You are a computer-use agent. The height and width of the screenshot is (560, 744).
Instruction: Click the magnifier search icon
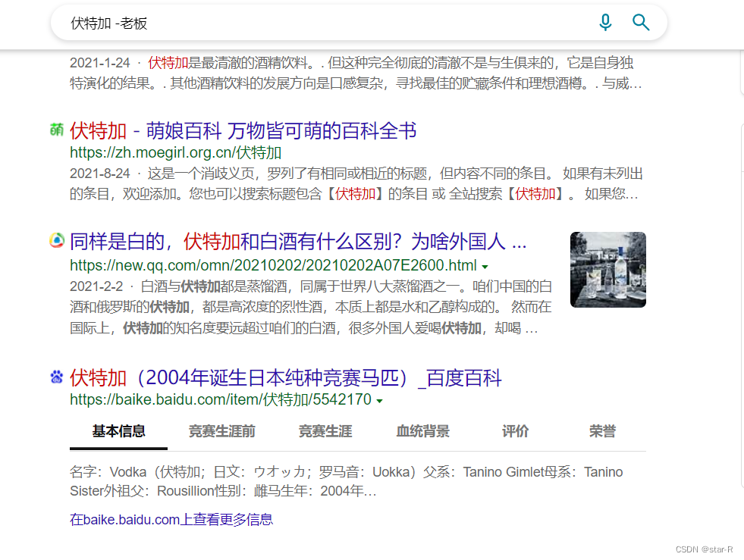click(641, 22)
